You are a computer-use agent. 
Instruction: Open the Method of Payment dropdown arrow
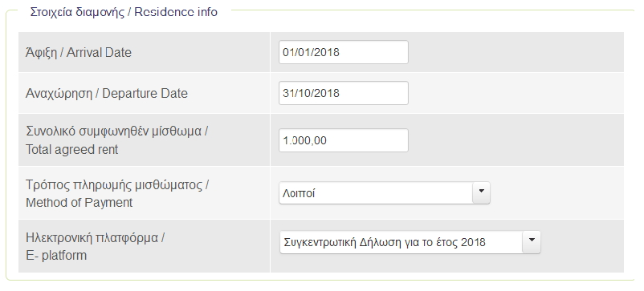(481, 192)
